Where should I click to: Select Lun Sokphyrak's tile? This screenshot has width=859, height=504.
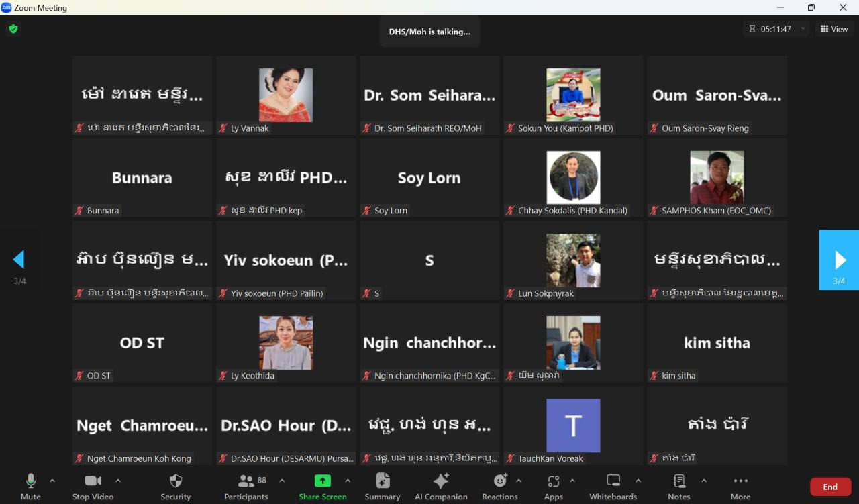coord(573,260)
